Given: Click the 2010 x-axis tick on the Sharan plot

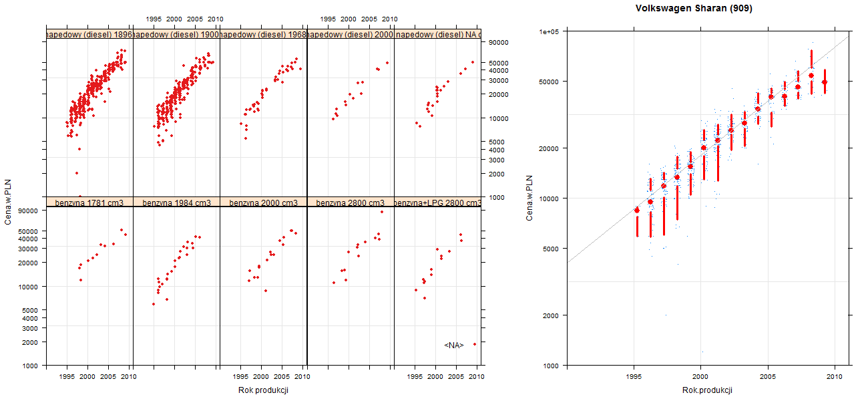Looking at the screenshot, I should pyautogui.click(x=835, y=377).
